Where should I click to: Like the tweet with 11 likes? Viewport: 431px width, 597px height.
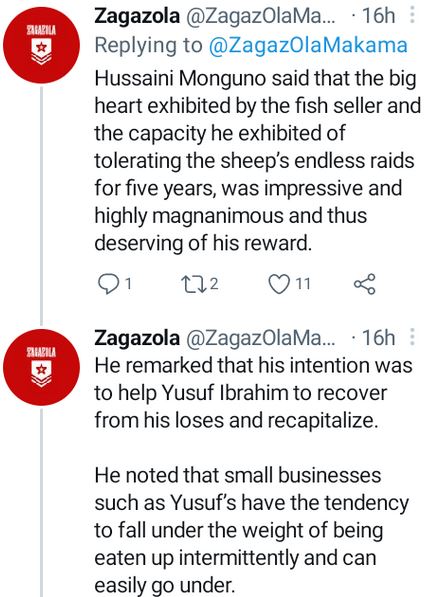[x=279, y=284]
